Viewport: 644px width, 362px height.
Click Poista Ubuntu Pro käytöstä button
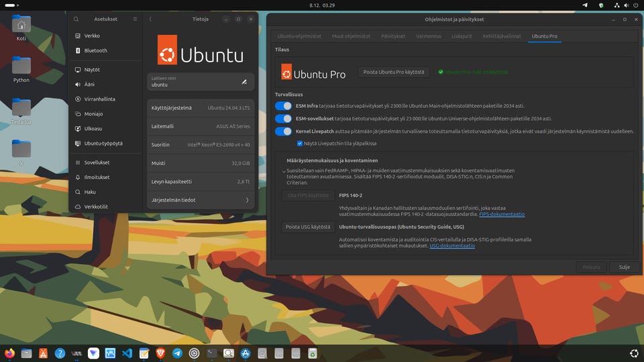394,72
